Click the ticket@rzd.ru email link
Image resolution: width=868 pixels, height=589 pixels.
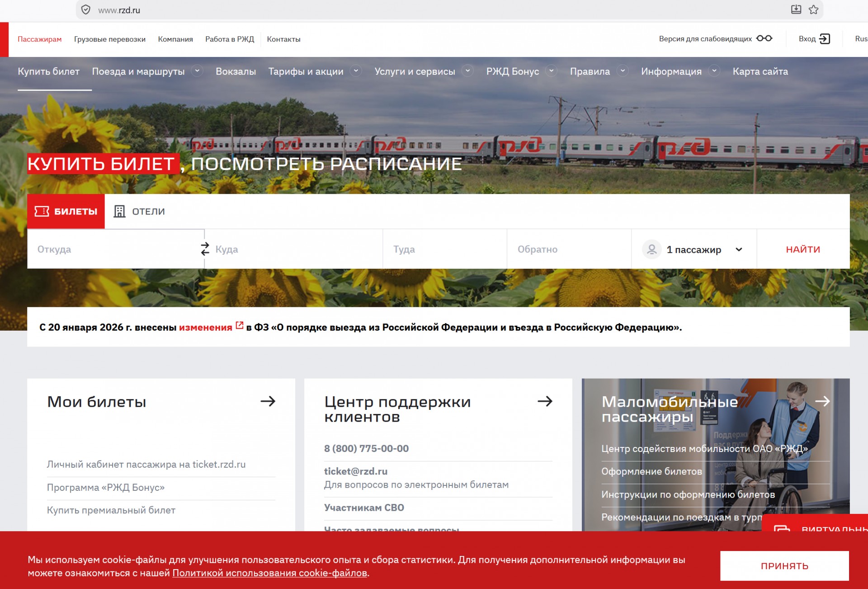pyautogui.click(x=356, y=471)
